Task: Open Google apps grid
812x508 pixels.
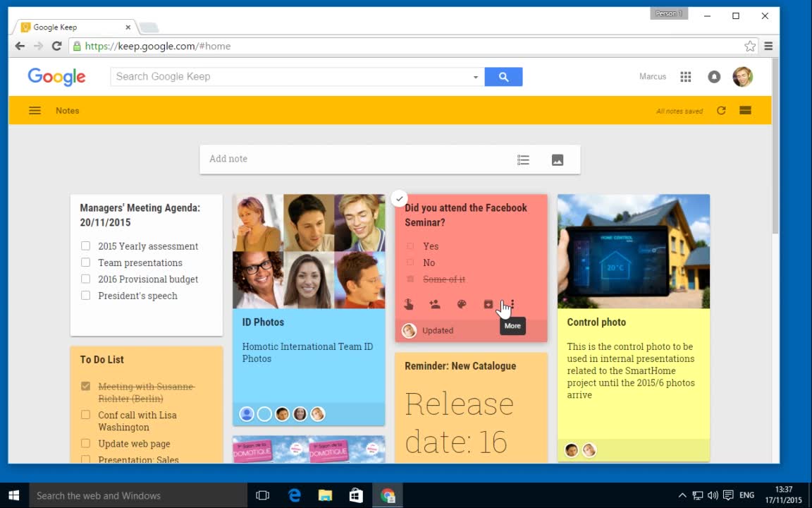Action: coord(685,77)
